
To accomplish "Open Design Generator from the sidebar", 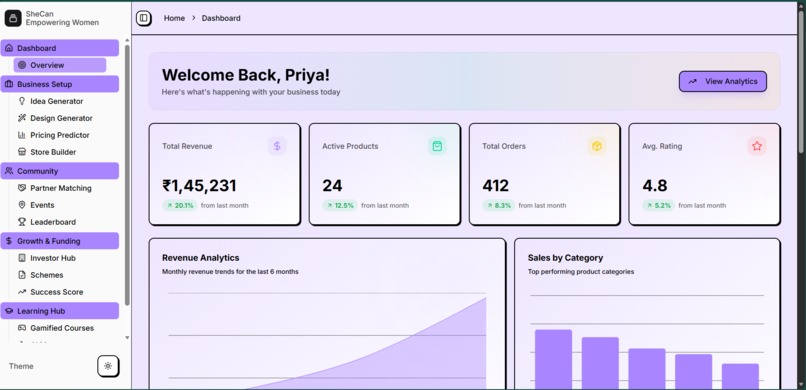I will 60,118.
